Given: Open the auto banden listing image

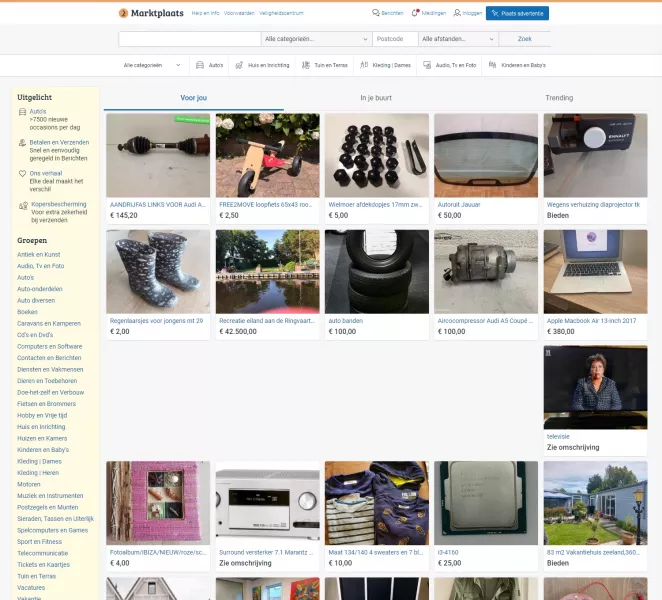Looking at the screenshot, I should click(377, 271).
